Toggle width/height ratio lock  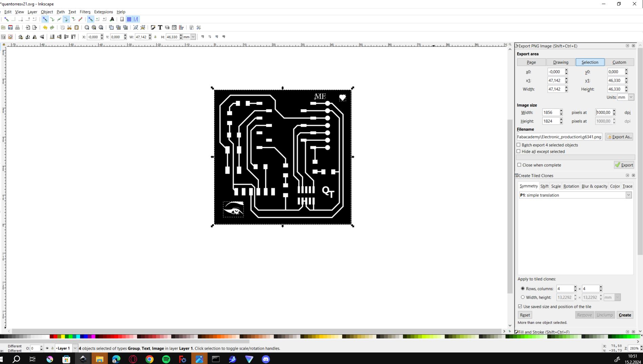155,37
